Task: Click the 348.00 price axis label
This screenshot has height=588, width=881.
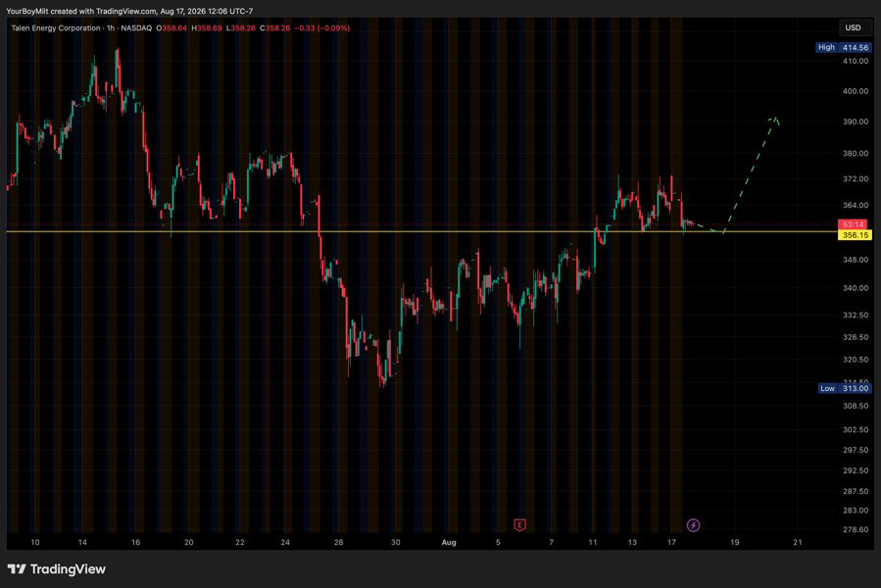Action: coord(856,260)
